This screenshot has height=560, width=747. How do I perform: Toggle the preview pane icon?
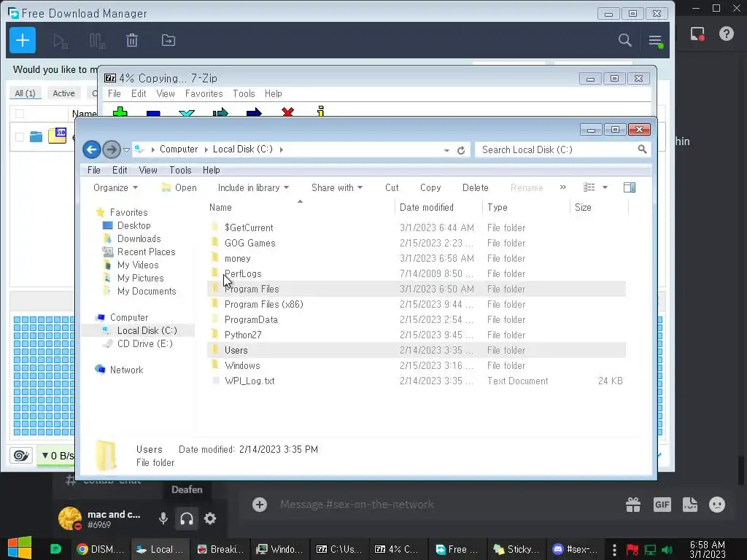pyautogui.click(x=630, y=187)
